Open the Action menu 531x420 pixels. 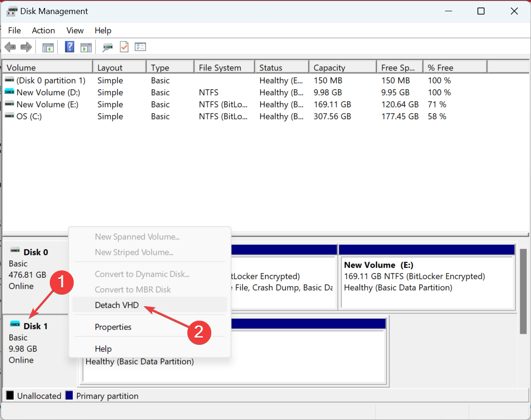click(x=43, y=31)
